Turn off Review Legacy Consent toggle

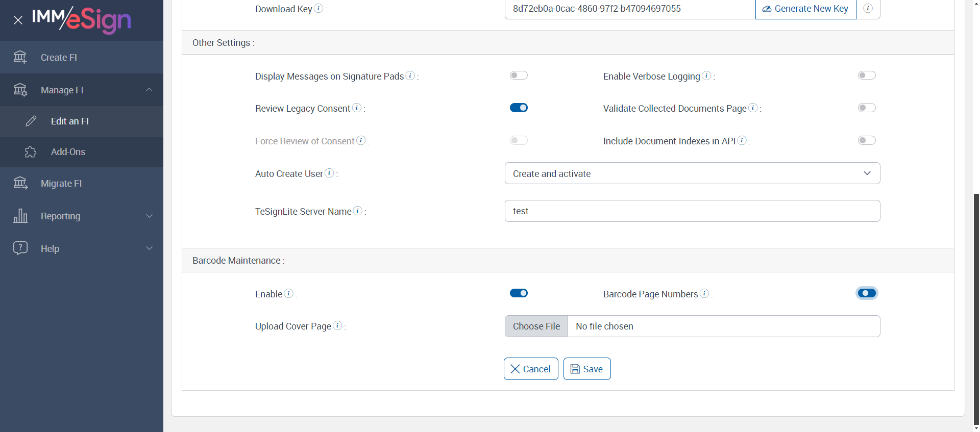[519, 108]
